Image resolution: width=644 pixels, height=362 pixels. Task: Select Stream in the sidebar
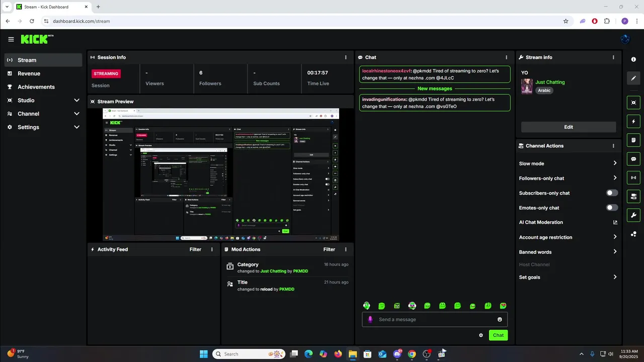tap(43, 60)
